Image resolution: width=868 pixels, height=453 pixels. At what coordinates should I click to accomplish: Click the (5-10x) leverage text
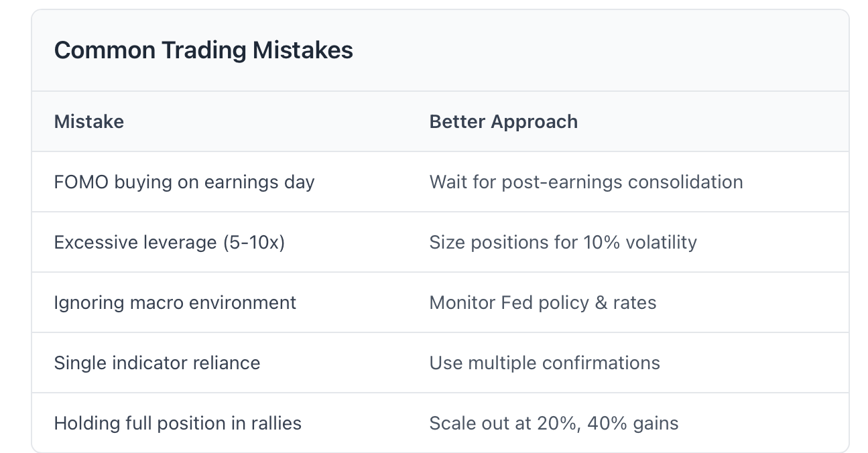pyautogui.click(x=254, y=242)
